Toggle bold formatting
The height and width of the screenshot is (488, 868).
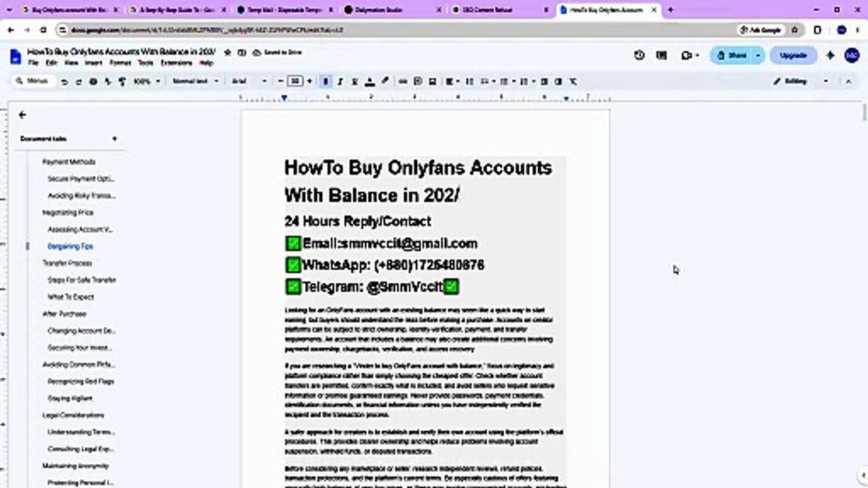click(x=325, y=81)
